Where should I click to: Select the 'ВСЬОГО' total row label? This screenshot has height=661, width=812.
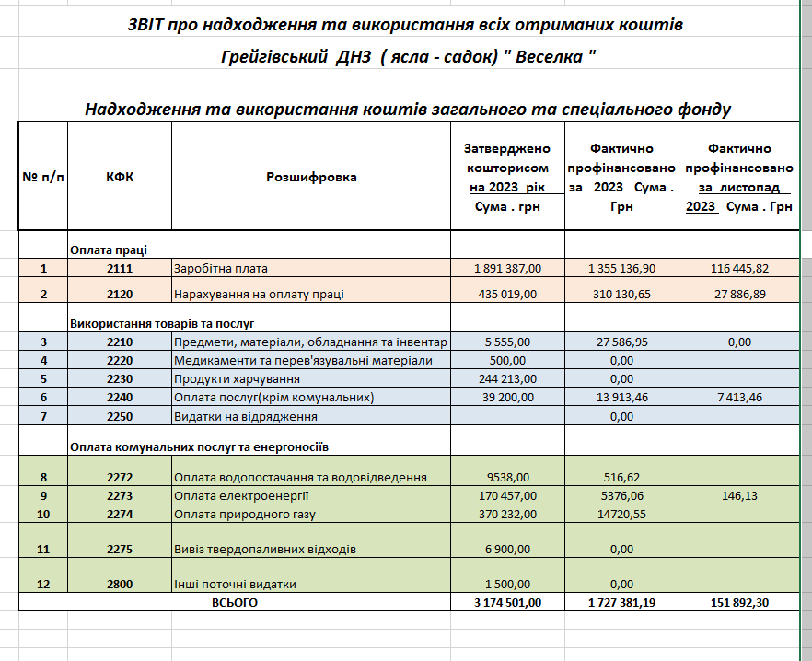tap(235, 602)
